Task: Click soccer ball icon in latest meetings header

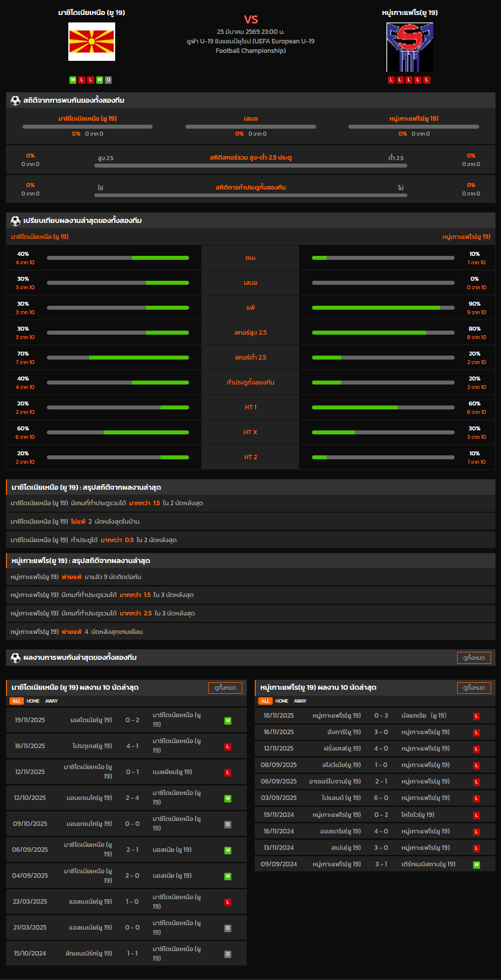Action: point(15,658)
